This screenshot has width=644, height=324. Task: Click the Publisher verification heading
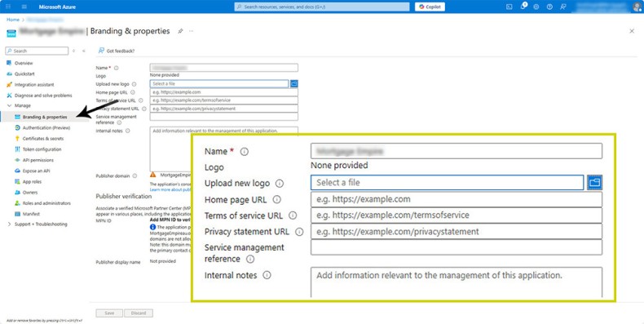(124, 197)
